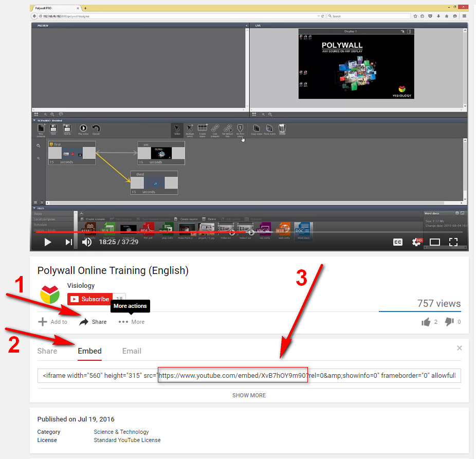476x459 pixels.
Task: Reload the page in the browser
Action: [x=322, y=16]
